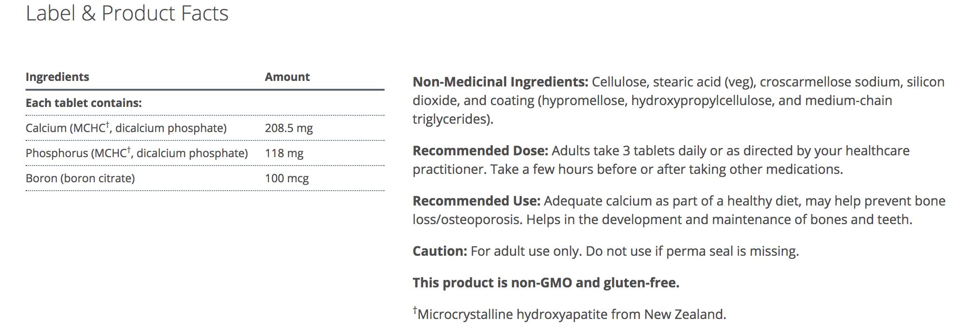
Task: Click the "Non-Medicinal Ingredients:" bold label
Action: (x=500, y=82)
